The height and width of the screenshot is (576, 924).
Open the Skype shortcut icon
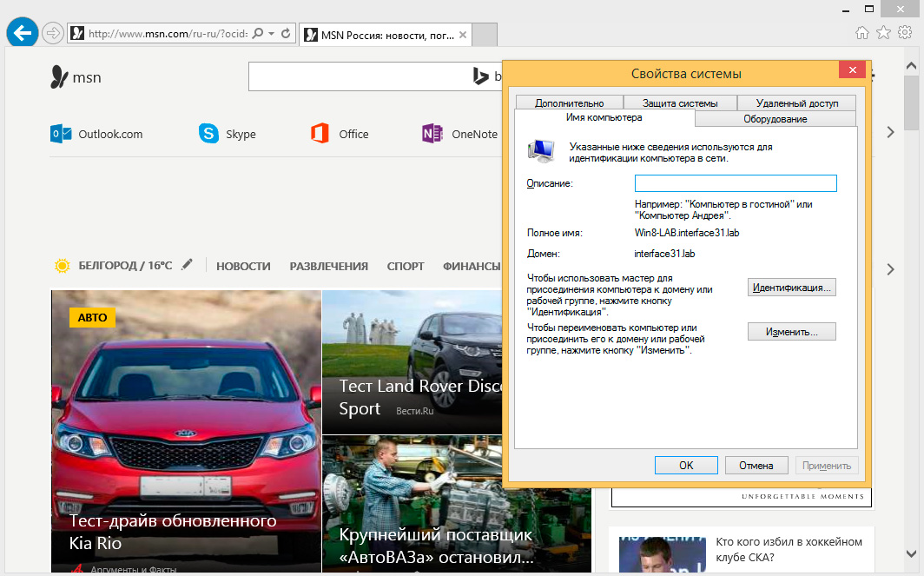208,134
